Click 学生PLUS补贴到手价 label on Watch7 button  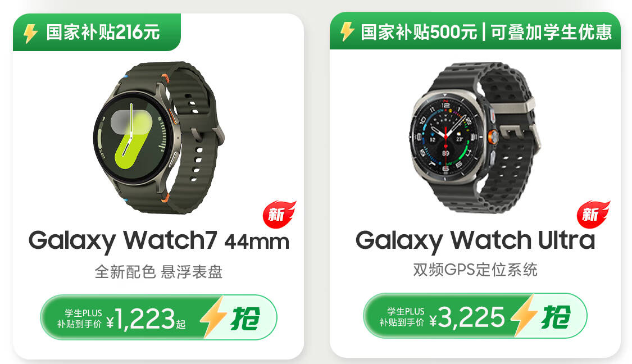click(79, 319)
